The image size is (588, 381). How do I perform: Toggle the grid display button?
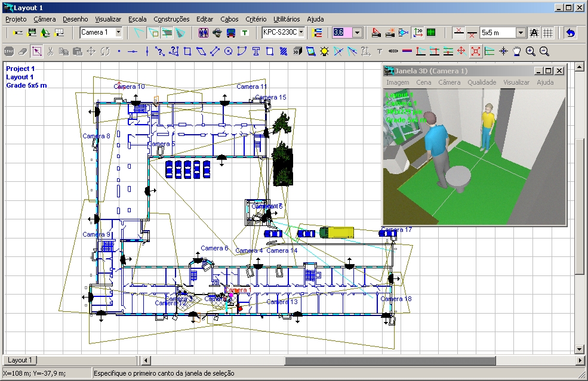[548, 32]
